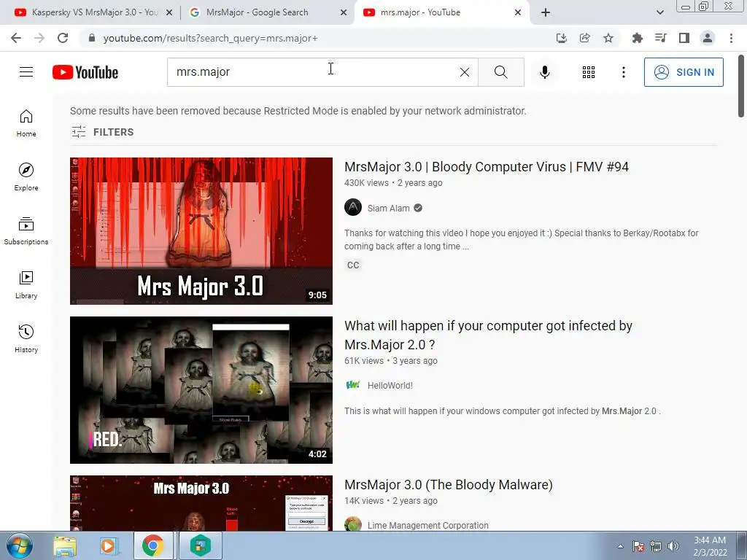
Task: Go forward with the browser forward arrow
Action: [39, 38]
